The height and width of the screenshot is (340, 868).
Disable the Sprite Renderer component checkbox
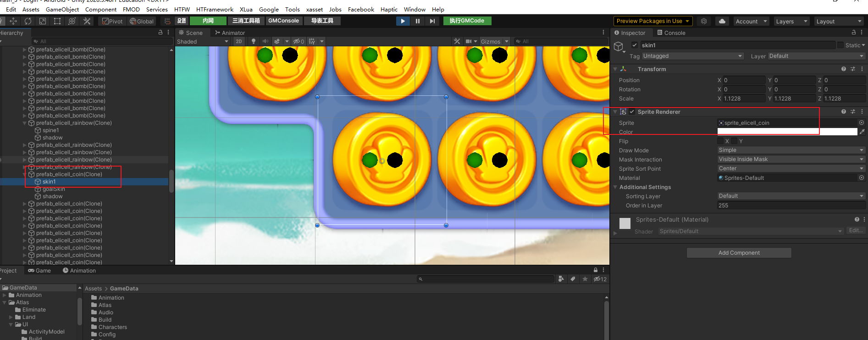(x=632, y=111)
